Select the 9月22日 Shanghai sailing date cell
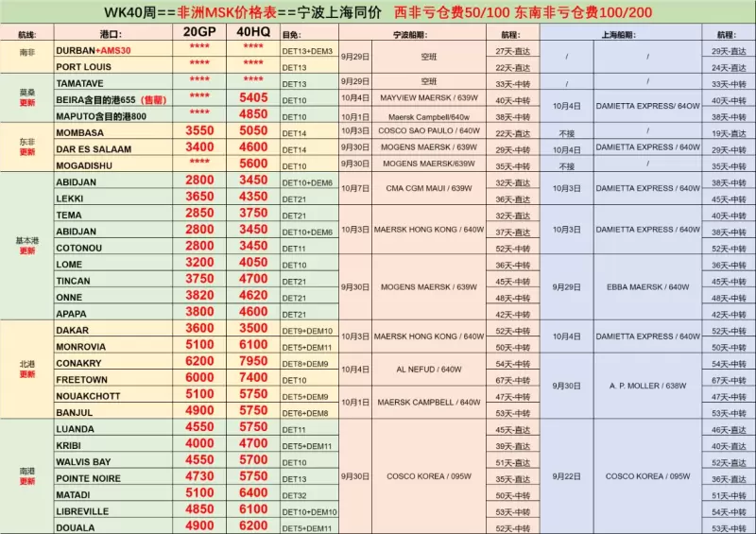 pyautogui.click(x=566, y=476)
